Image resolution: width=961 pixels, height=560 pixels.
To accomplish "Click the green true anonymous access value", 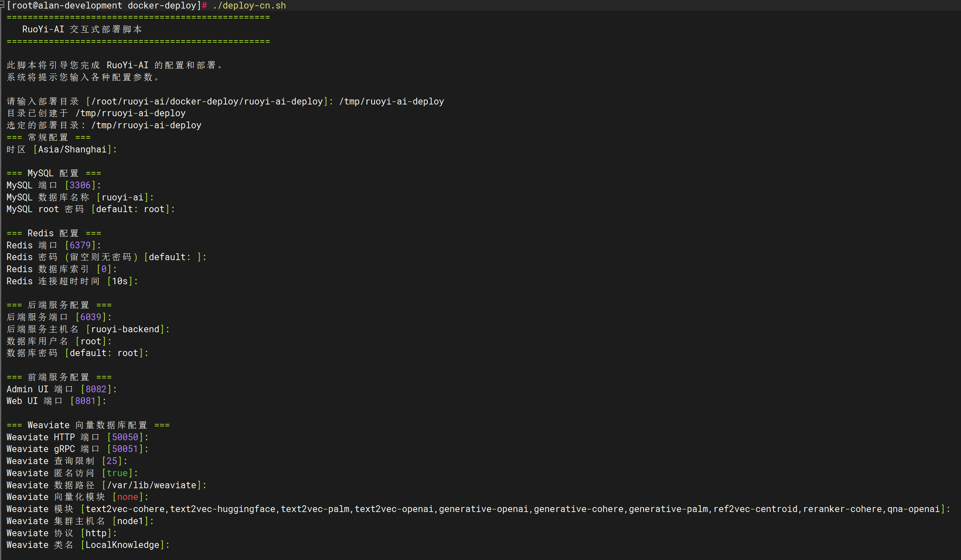I will pyautogui.click(x=117, y=473).
